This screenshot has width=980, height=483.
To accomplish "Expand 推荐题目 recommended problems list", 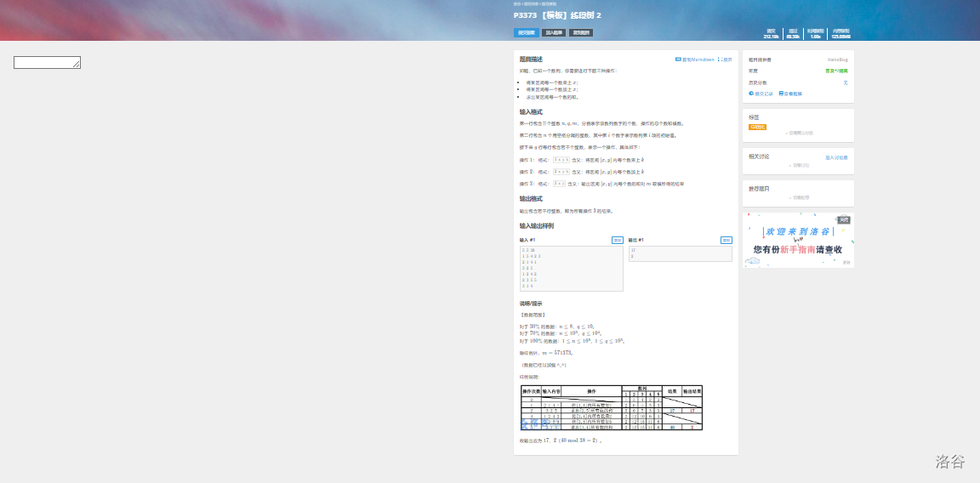I will pos(800,197).
